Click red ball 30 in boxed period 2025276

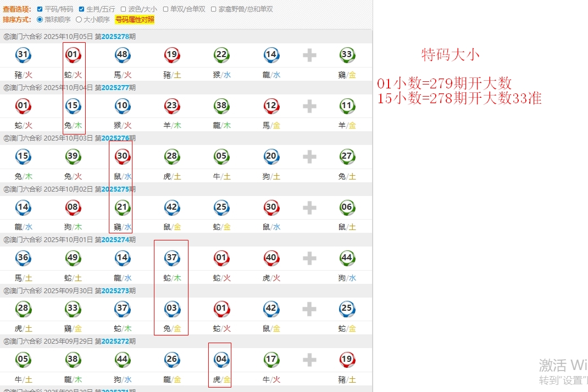coord(122,156)
